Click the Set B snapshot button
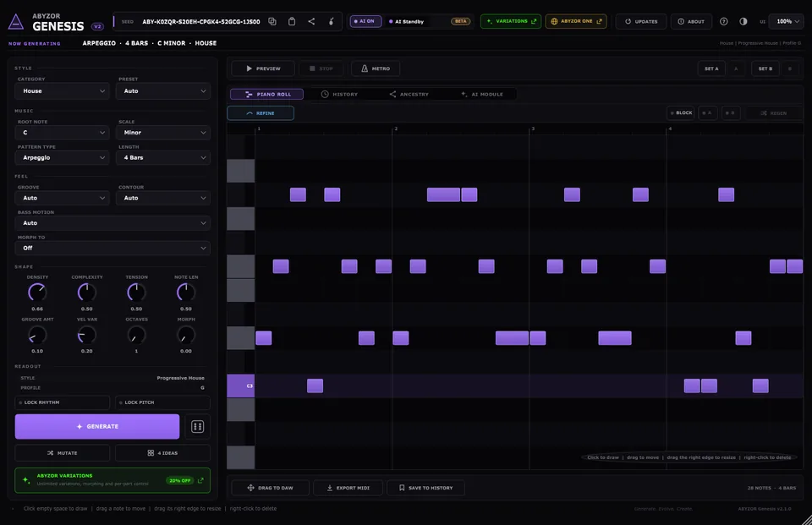The image size is (812, 525). coord(765,68)
